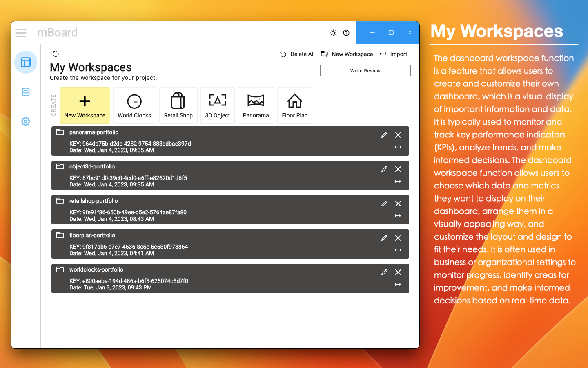The width and height of the screenshot is (588, 368).
Task: Open settings gear in sidebar
Action: 26,121
